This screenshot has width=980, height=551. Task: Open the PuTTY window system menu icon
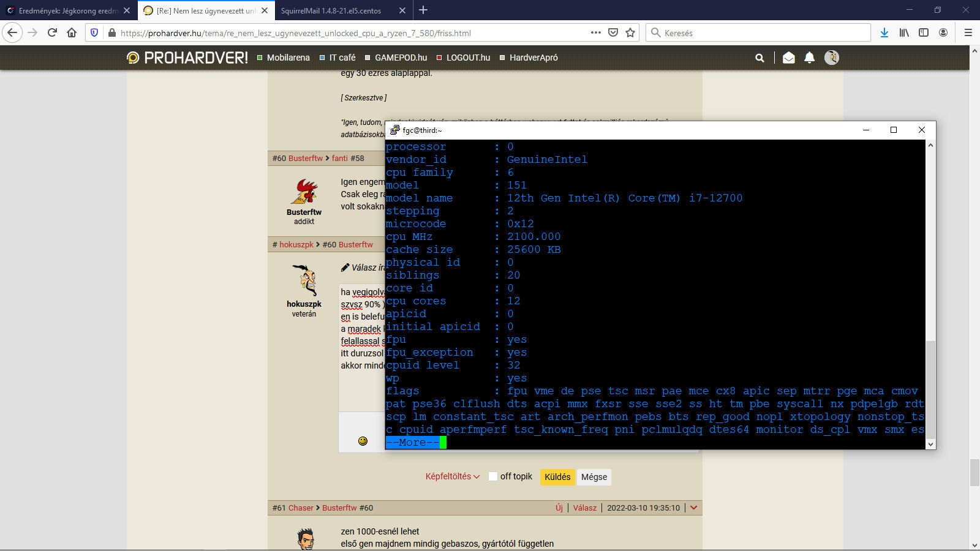click(394, 130)
